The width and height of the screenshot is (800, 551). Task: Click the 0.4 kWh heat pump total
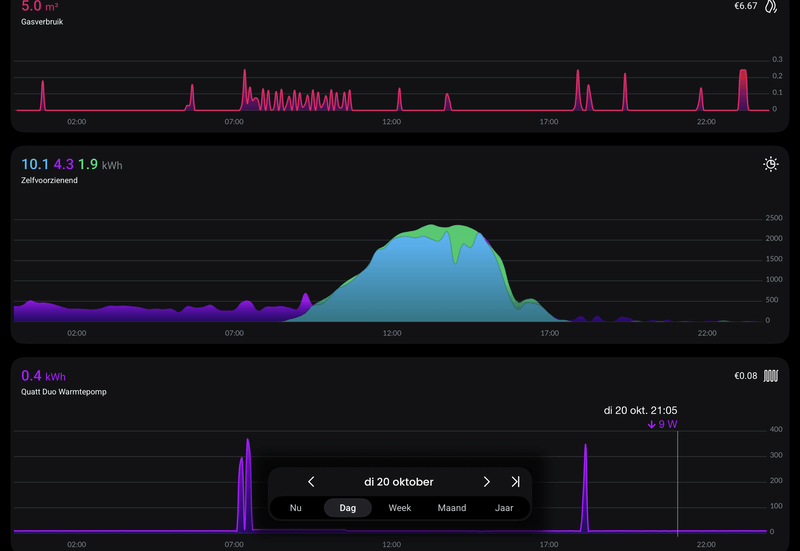pyautogui.click(x=43, y=376)
